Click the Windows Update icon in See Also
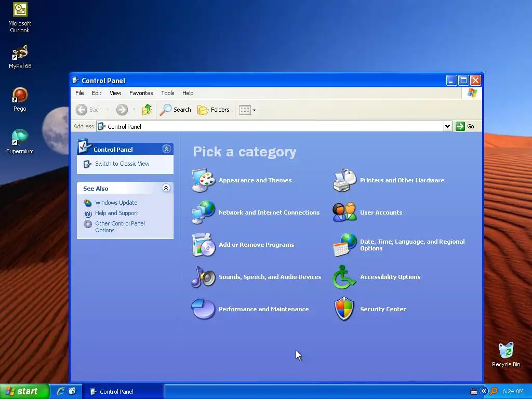Image resolution: width=532 pixels, height=399 pixels. pyautogui.click(x=87, y=203)
